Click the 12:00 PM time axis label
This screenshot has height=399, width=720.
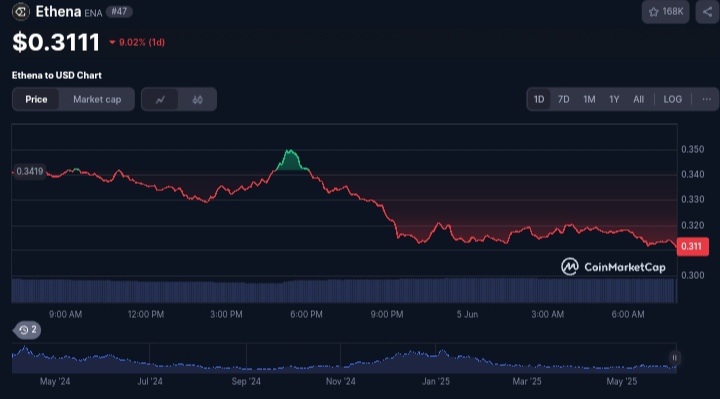146,315
